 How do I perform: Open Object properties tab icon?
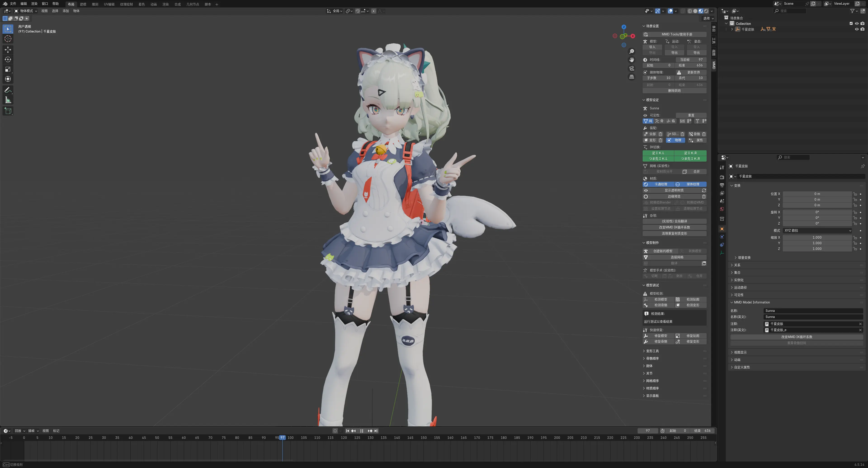(722, 229)
